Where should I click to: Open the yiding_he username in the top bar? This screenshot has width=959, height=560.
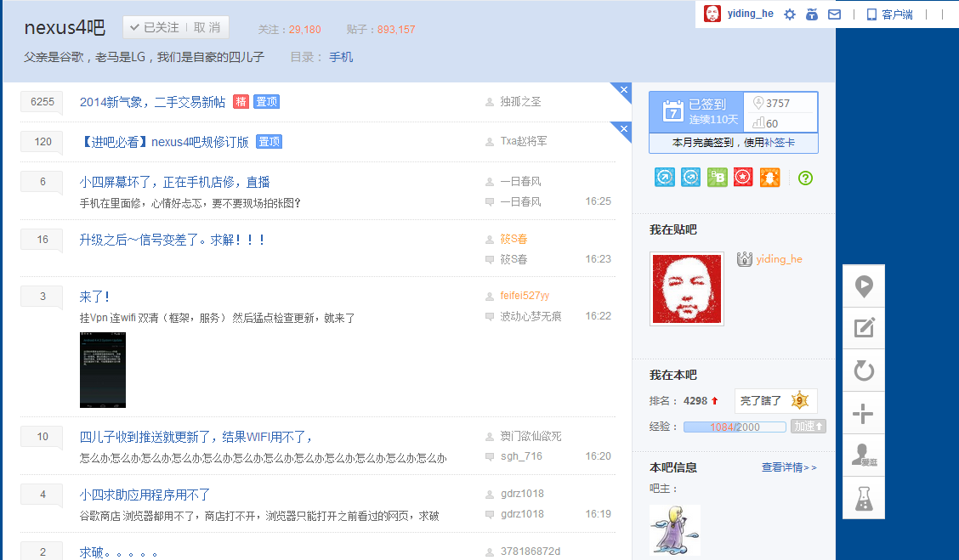[x=751, y=14]
